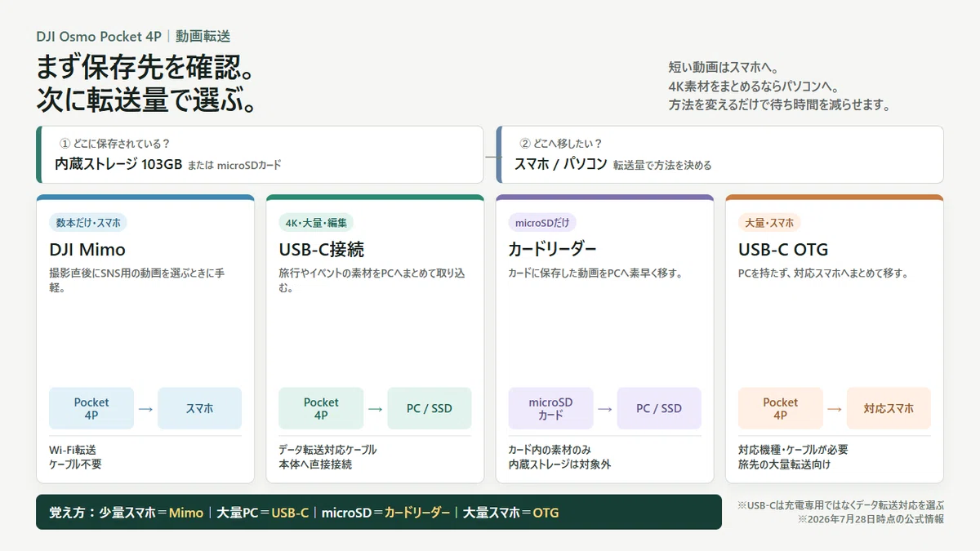Click the note "データ転送対応ケーブル"
The width and height of the screenshot is (980, 551).
[327, 450]
